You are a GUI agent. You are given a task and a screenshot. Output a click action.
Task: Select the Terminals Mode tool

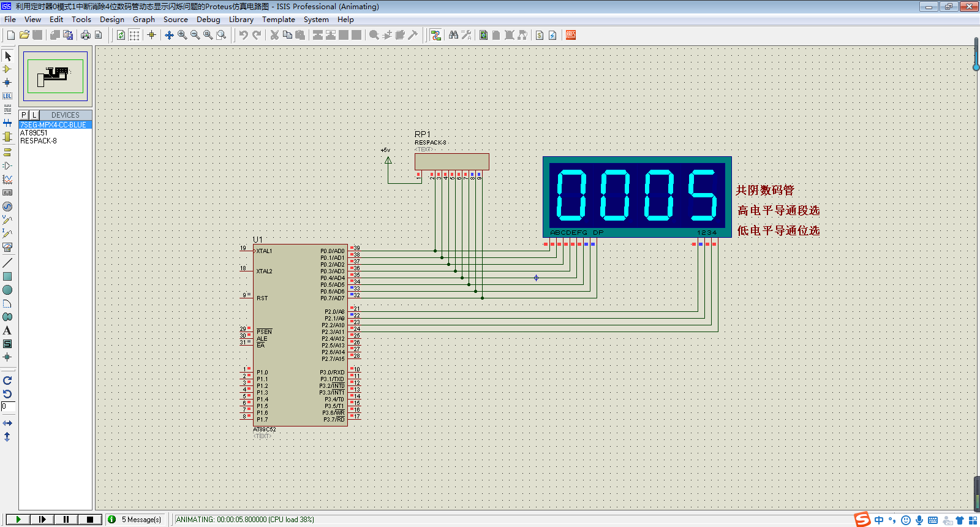point(7,152)
